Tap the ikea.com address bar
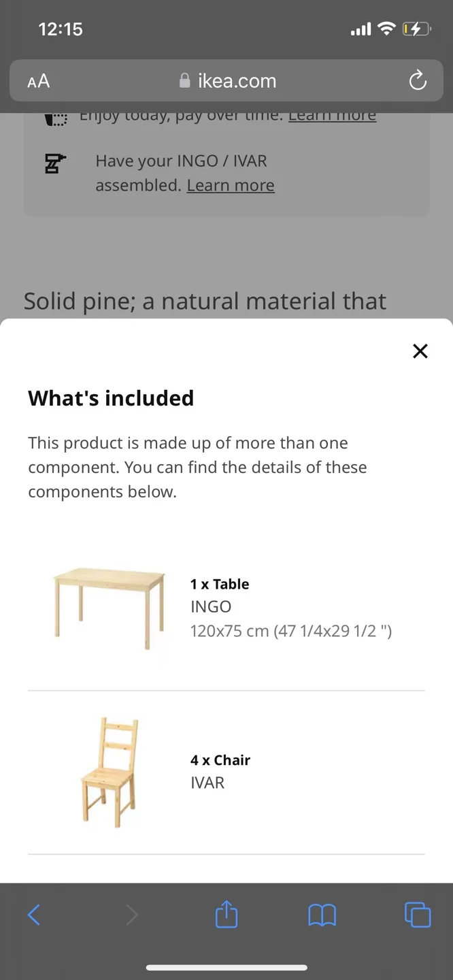This screenshot has height=980, width=453. click(236, 80)
